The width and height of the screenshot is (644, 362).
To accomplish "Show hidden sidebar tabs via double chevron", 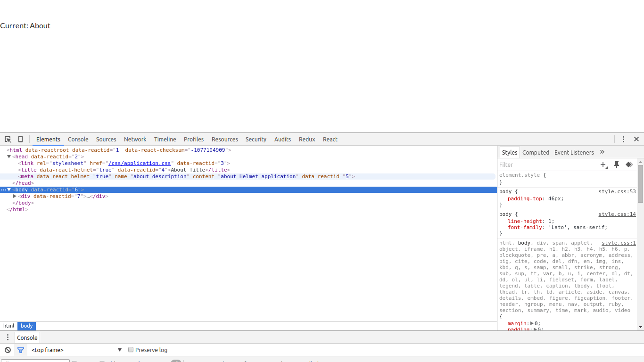I will click(x=602, y=152).
